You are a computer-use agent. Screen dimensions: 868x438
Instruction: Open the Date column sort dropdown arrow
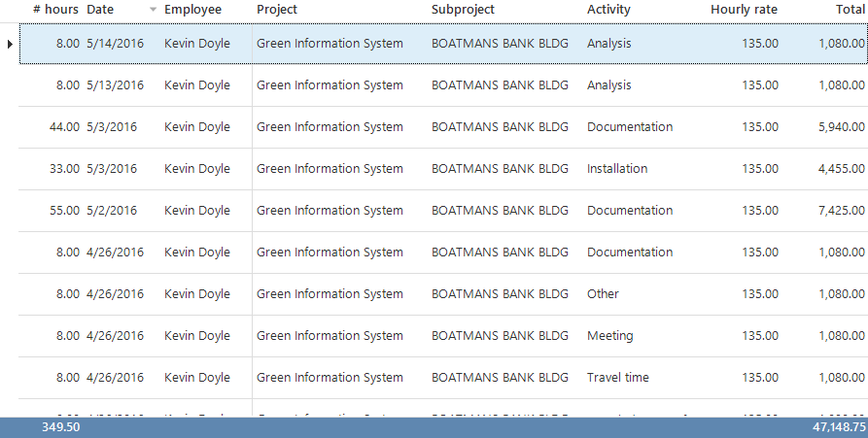[x=153, y=10]
